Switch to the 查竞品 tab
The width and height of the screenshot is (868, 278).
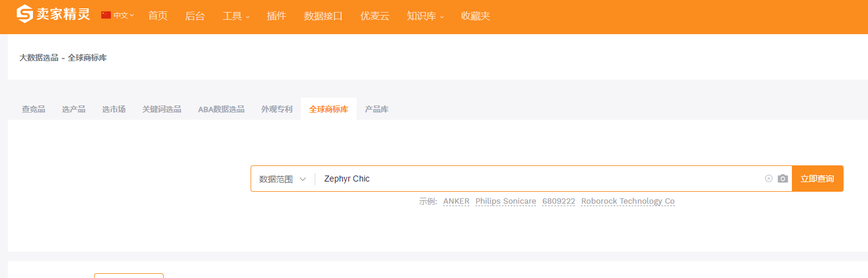(34, 109)
